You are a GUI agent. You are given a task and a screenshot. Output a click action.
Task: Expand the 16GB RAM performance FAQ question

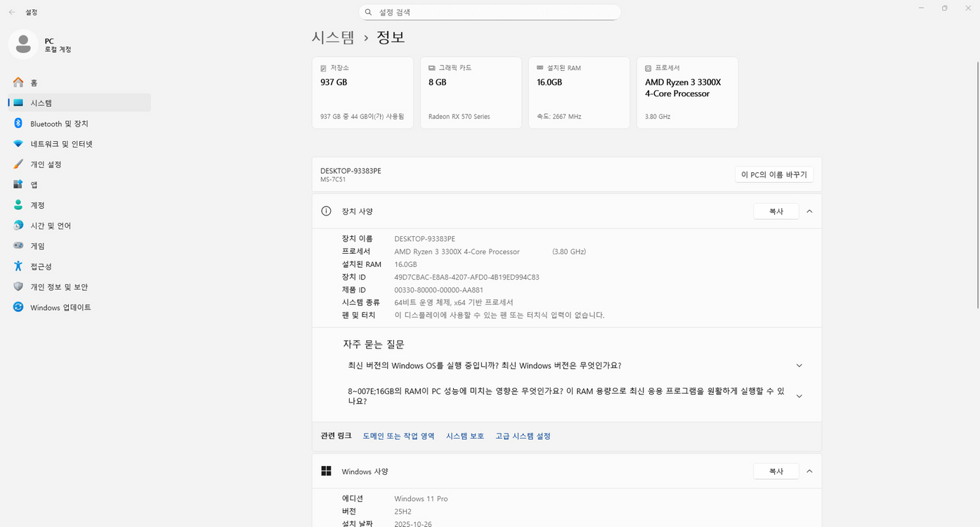pyautogui.click(x=799, y=396)
